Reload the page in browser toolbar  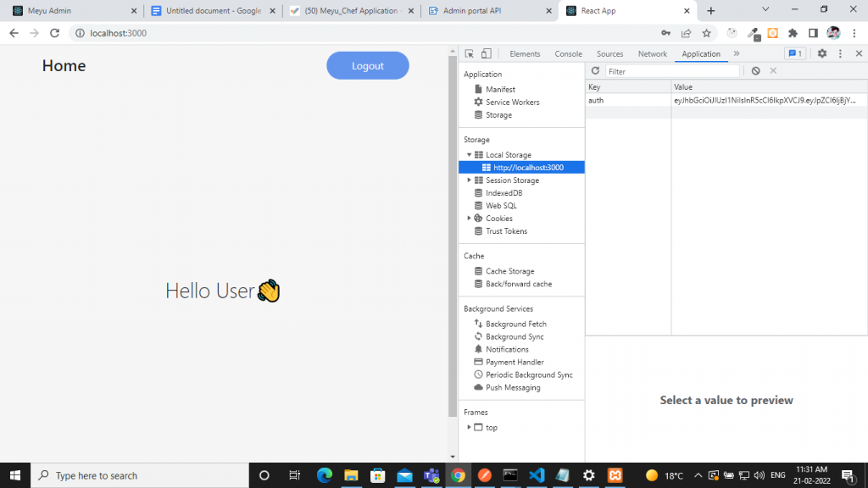(x=55, y=33)
